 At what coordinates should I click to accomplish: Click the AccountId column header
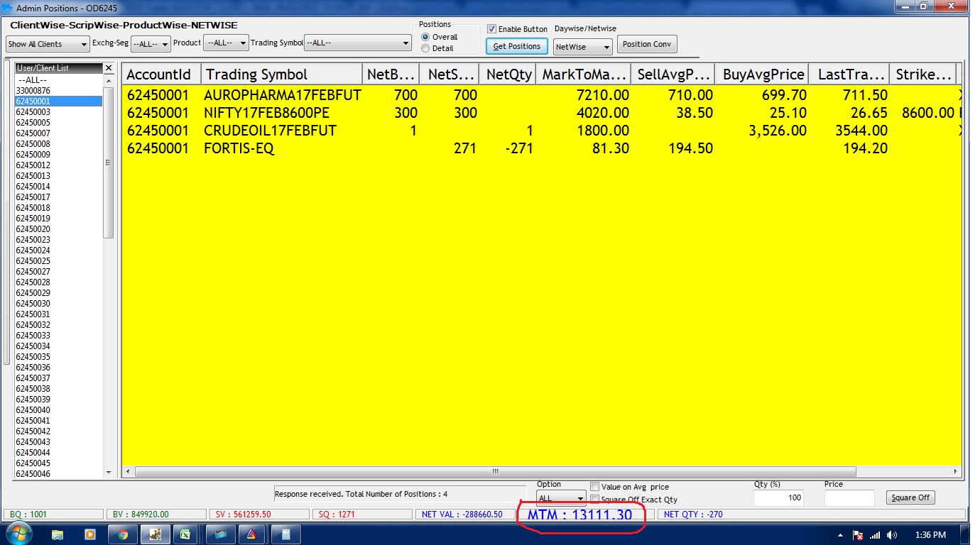[161, 75]
